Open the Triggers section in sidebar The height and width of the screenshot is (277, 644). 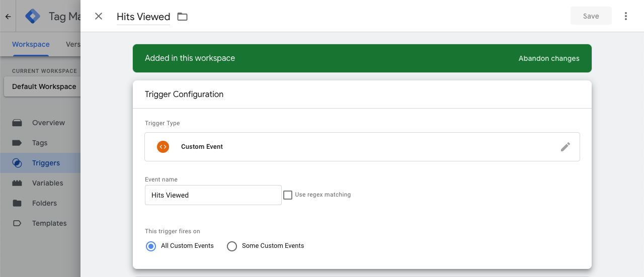click(40, 163)
